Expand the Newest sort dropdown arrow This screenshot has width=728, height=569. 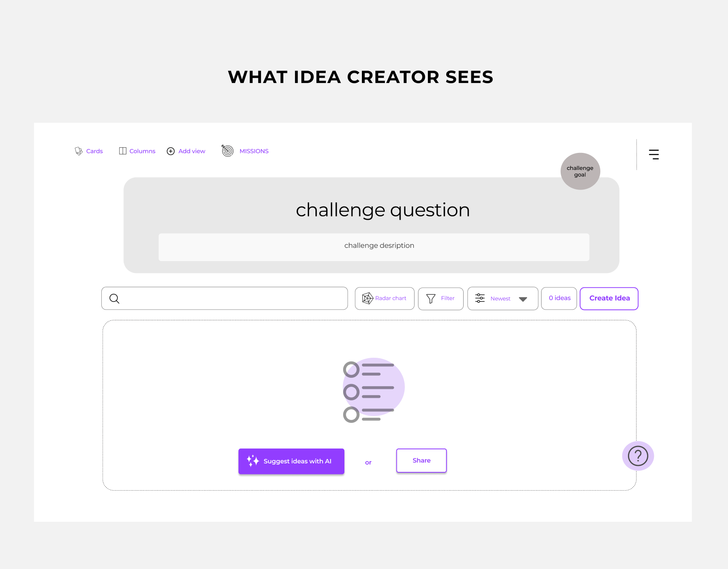pos(523,299)
